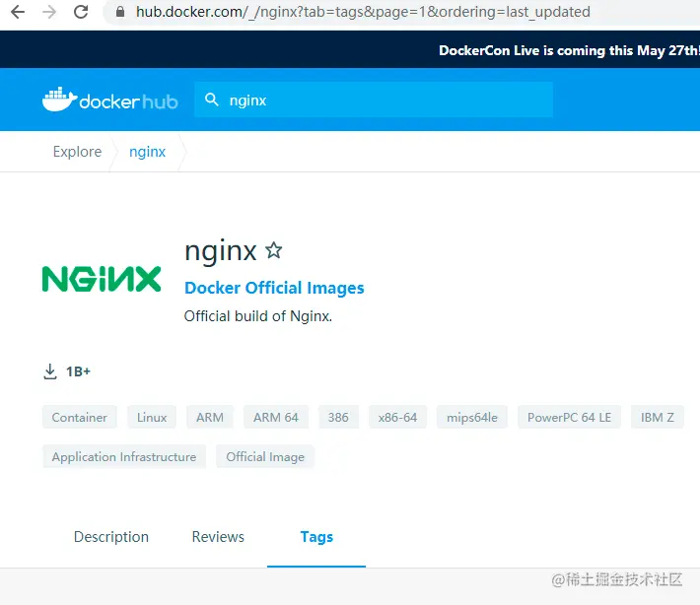The image size is (700, 605).
Task: Focus the nginx search field
Action: tap(374, 100)
